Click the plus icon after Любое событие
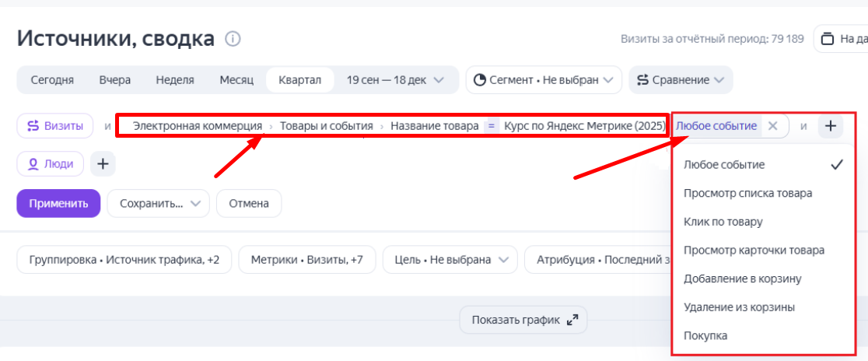Screen dimensions: 868x361 tap(831, 126)
